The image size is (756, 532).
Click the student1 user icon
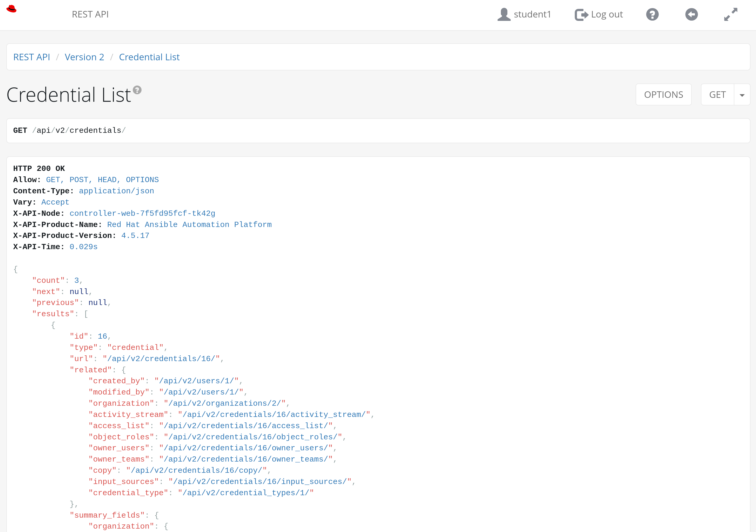tap(503, 14)
